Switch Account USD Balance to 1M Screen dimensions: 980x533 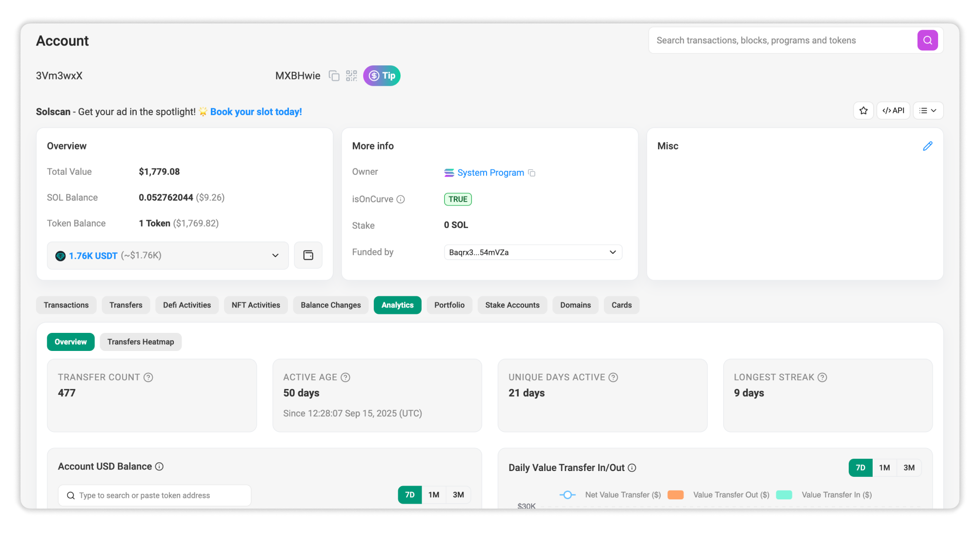coord(433,495)
